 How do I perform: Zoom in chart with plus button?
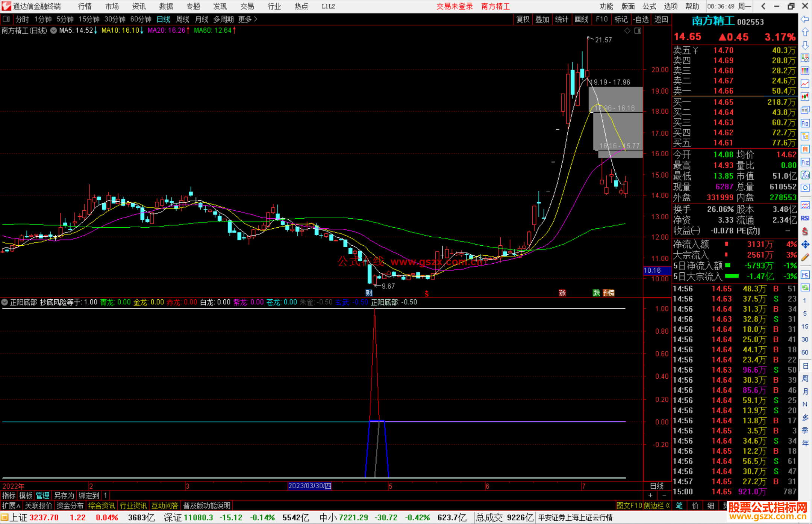coord(650,495)
